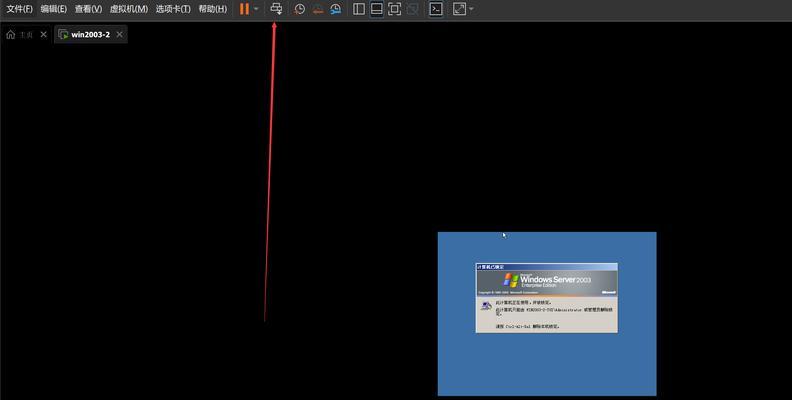The width and height of the screenshot is (792, 400).
Task: Click inside the Windows Server 2003 guest screen
Action: click(547, 314)
